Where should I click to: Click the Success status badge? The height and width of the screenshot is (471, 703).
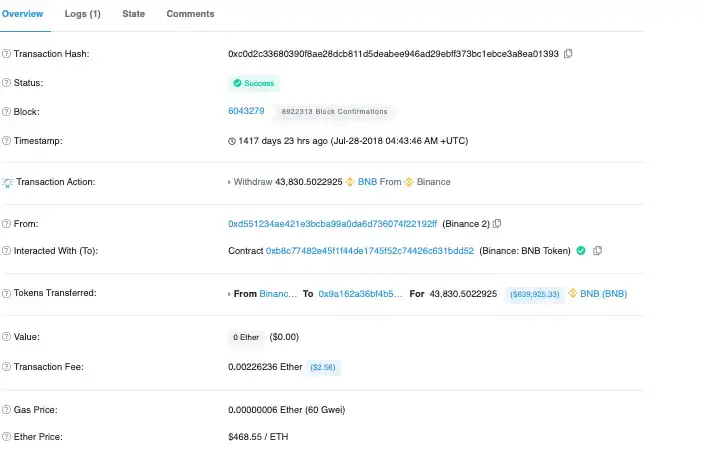pyautogui.click(x=254, y=83)
